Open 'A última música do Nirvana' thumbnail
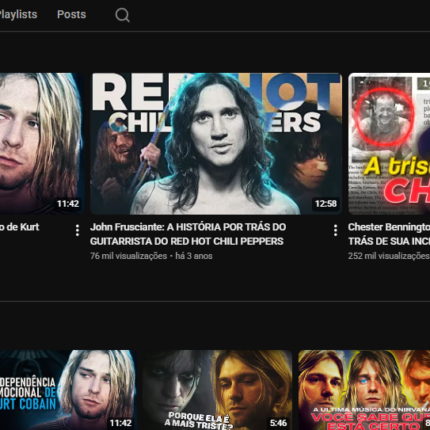 click(x=364, y=390)
